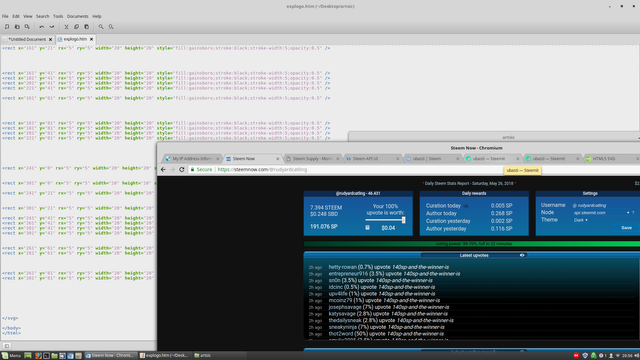Click the question mark next to Node

tap(633, 213)
